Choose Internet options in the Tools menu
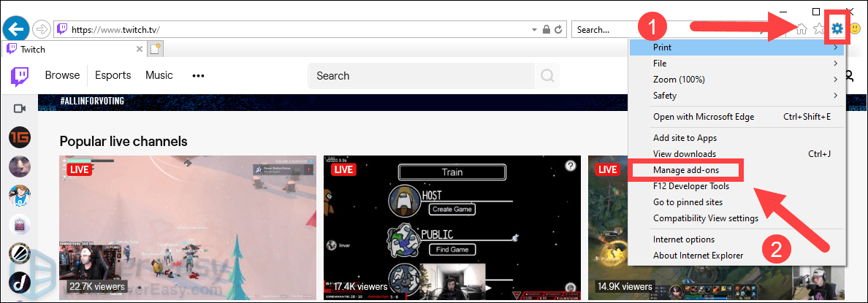This screenshot has height=303, width=868. tap(683, 239)
